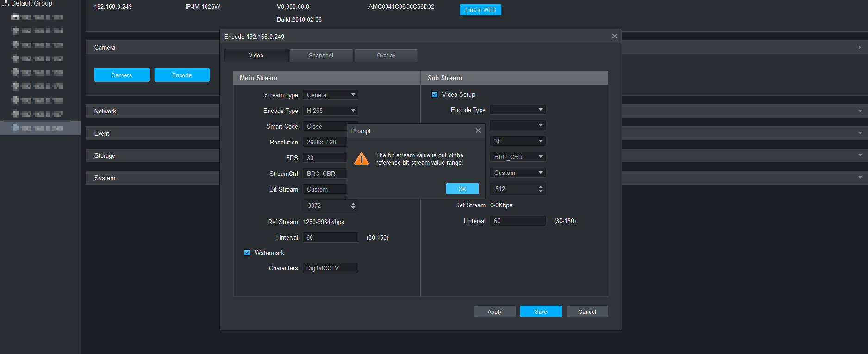Open the sub stream Custom bit stream dropdown
Screen dimensions: 868x354
coord(518,173)
